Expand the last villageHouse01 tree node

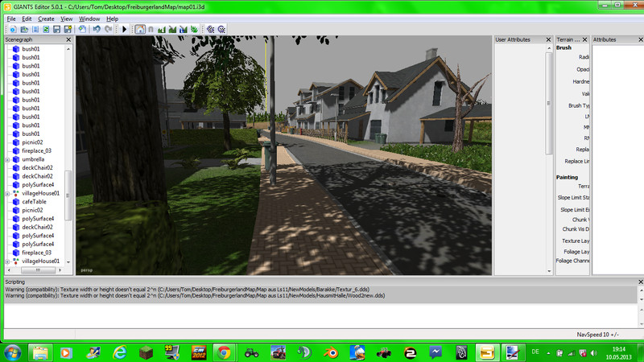(x=7, y=261)
